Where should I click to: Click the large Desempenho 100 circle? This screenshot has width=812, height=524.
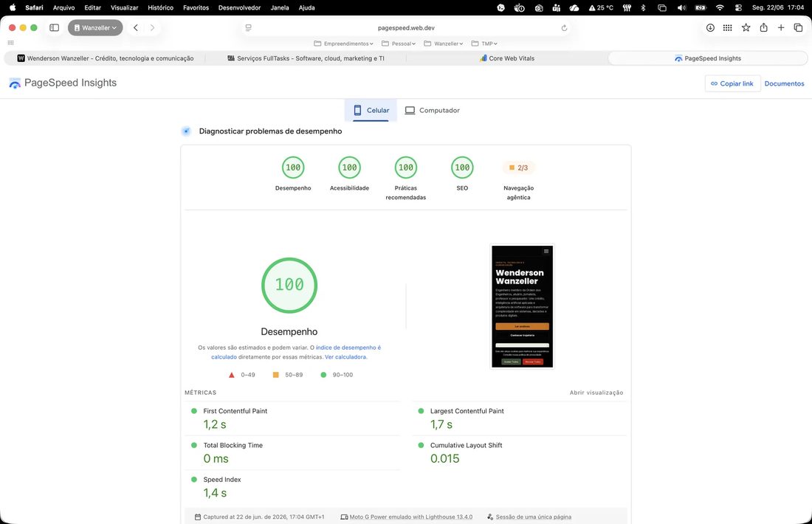coord(289,286)
